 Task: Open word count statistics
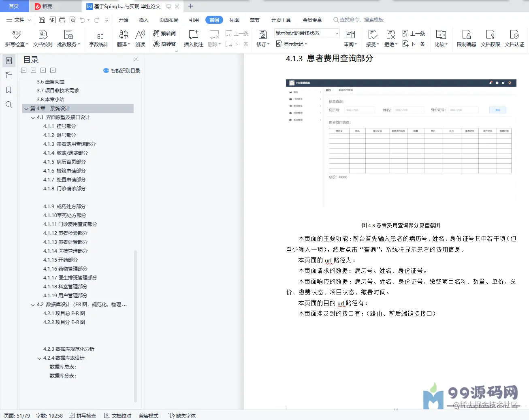pos(98,38)
